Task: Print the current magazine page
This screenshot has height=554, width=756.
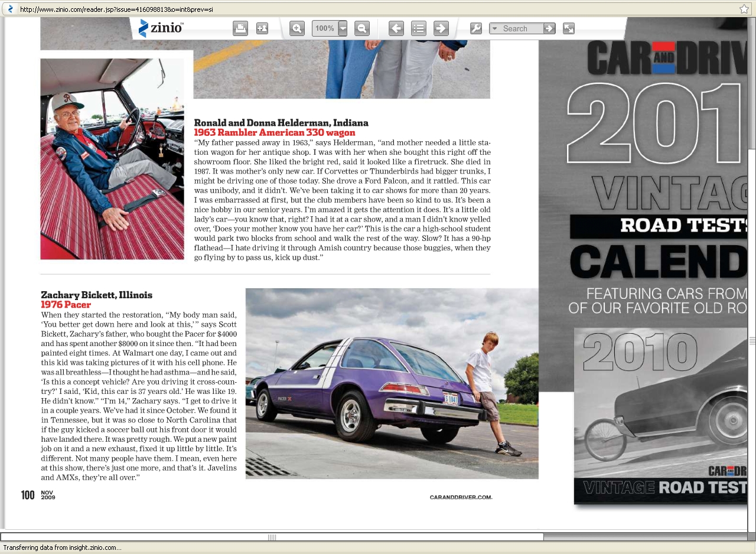Action: pyautogui.click(x=240, y=28)
